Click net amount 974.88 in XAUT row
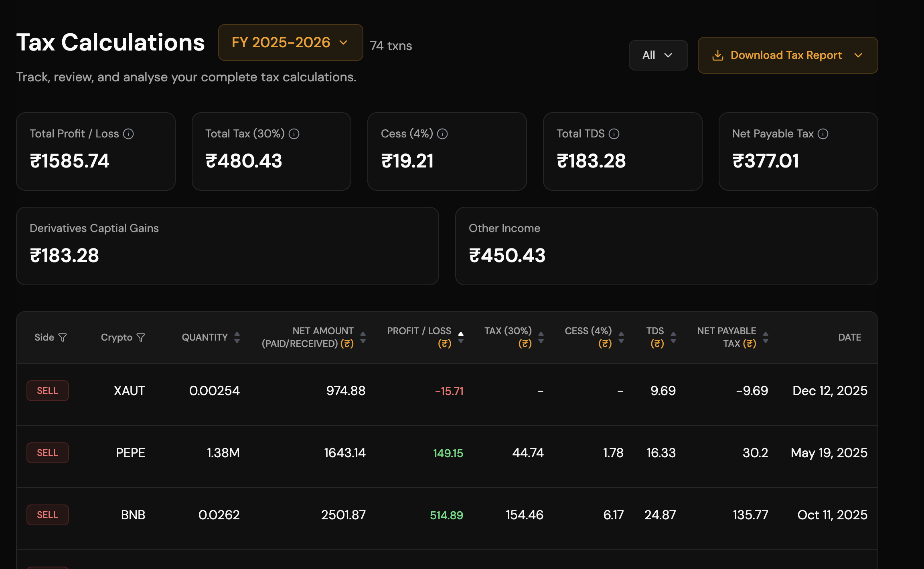924x569 pixels. coord(346,391)
